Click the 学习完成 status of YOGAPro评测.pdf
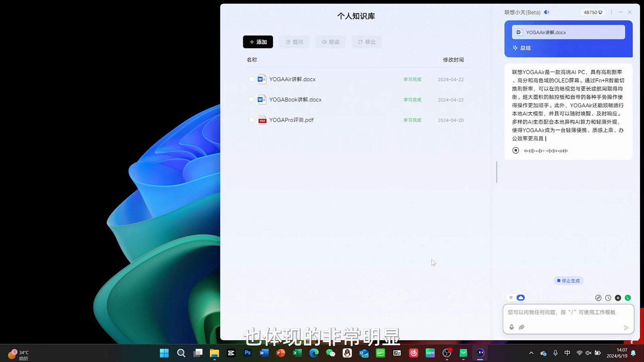Screen dimensions: 644x362 [412, 120]
